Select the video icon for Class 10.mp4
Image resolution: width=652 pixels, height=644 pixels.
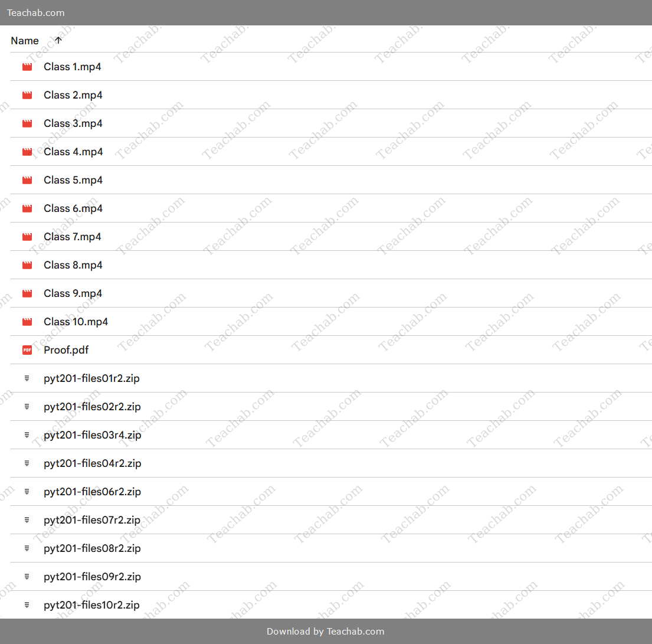pos(27,322)
